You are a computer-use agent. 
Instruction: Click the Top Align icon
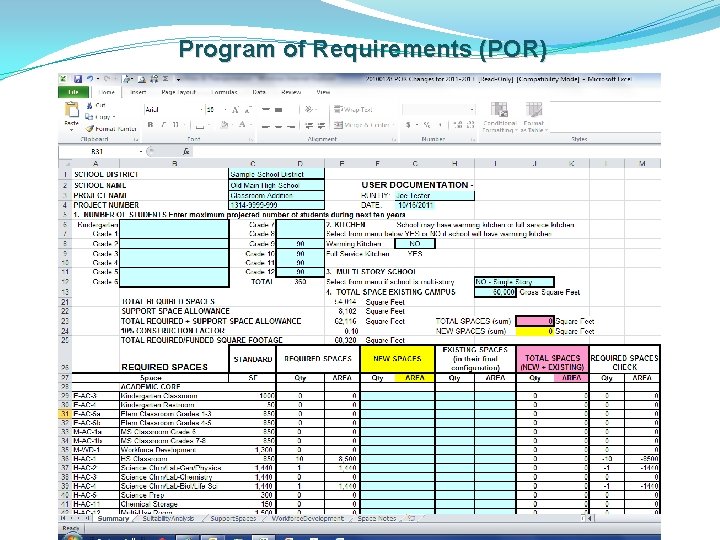(266, 110)
